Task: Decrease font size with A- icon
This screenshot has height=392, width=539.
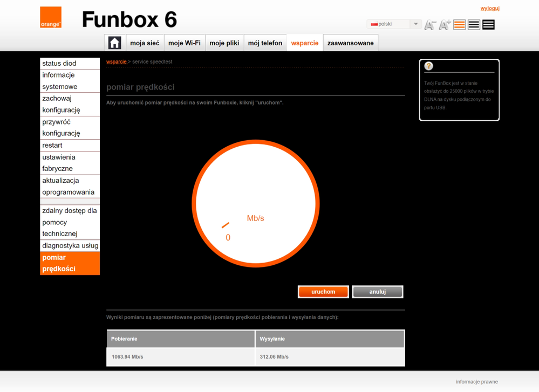Action: (430, 25)
